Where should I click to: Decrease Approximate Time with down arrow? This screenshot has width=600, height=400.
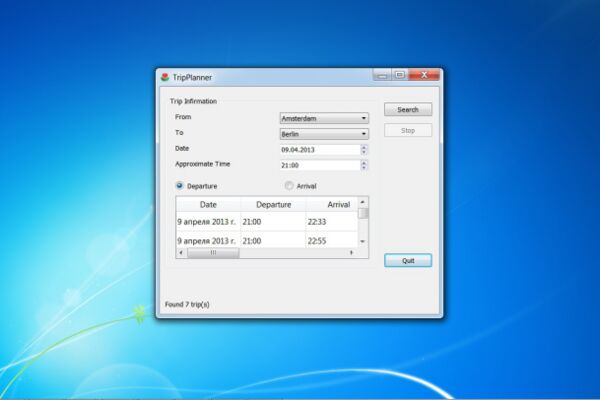[x=364, y=168]
